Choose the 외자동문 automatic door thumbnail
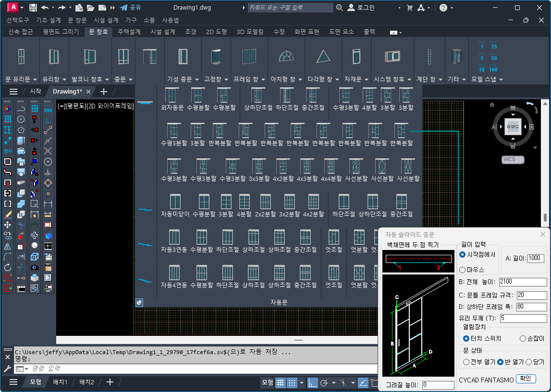The height and width of the screenshot is (392, 551). (171, 96)
